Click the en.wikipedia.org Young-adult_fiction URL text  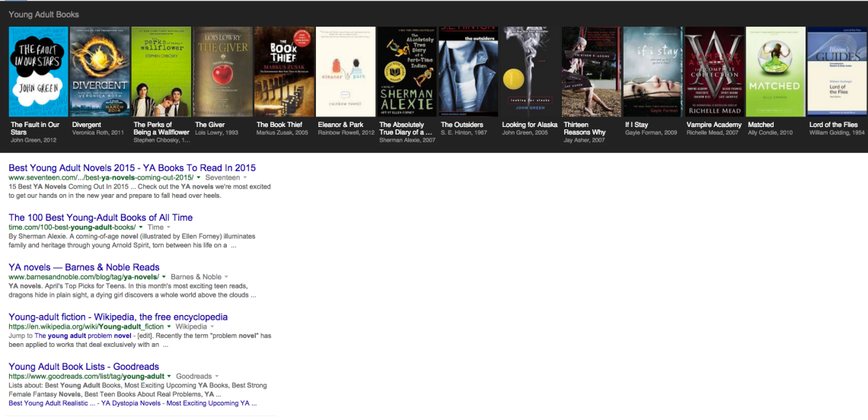click(x=86, y=327)
